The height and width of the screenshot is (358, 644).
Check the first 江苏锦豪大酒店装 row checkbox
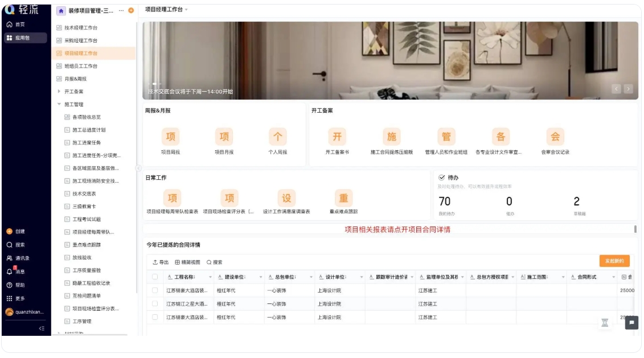(x=155, y=289)
